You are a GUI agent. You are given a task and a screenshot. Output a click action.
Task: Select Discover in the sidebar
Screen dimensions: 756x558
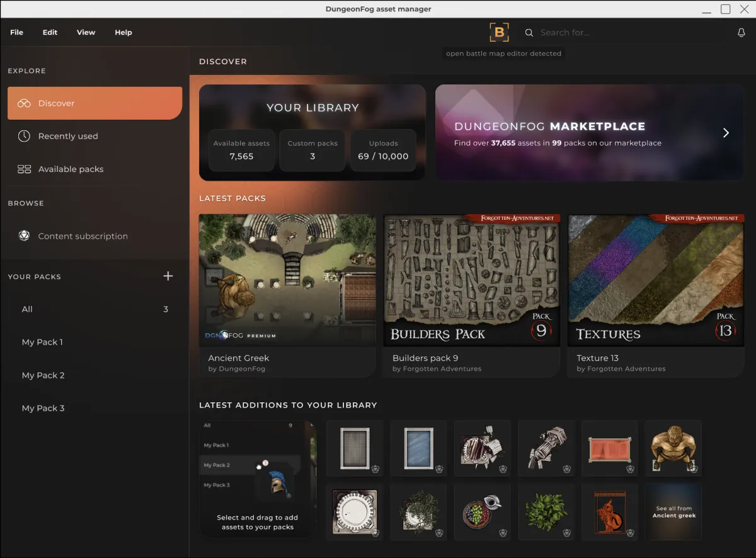click(94, 103)
